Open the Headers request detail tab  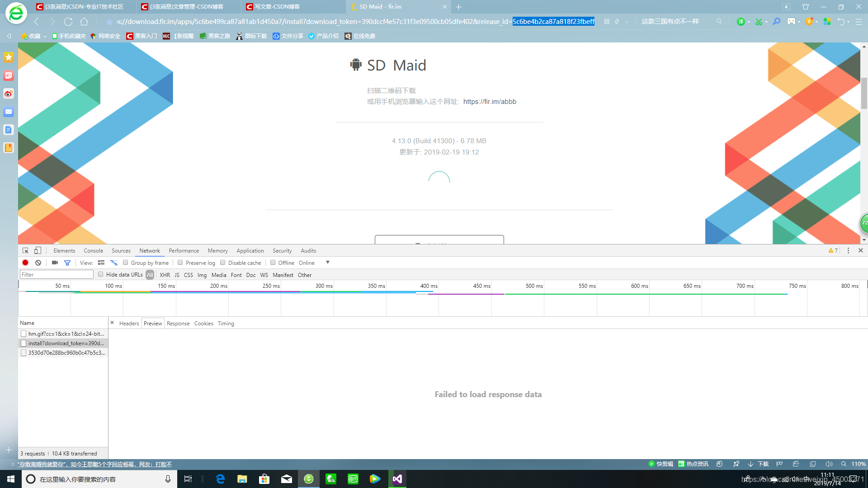(129, 324)
